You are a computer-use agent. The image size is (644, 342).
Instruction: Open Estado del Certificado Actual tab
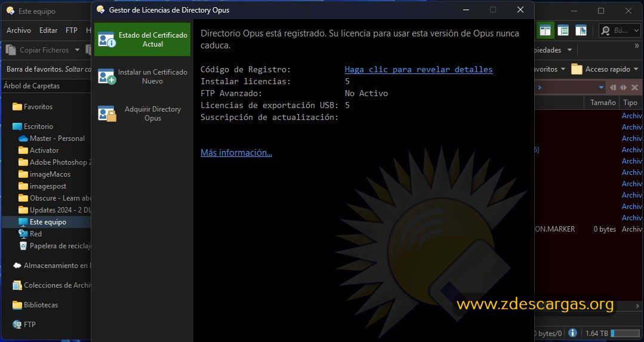(142, 39)
